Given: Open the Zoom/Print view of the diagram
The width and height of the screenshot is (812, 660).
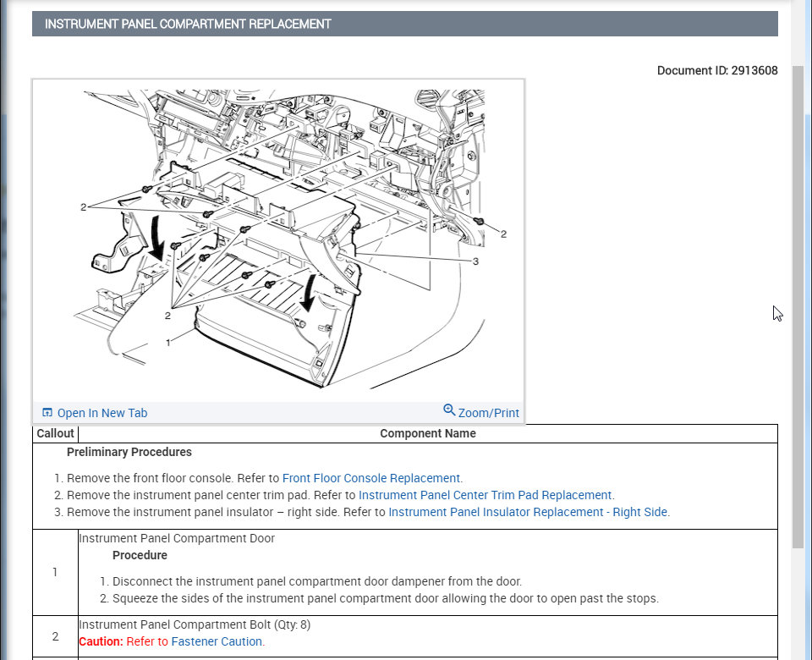Looking at the screenshot, I should pos(487,413).
